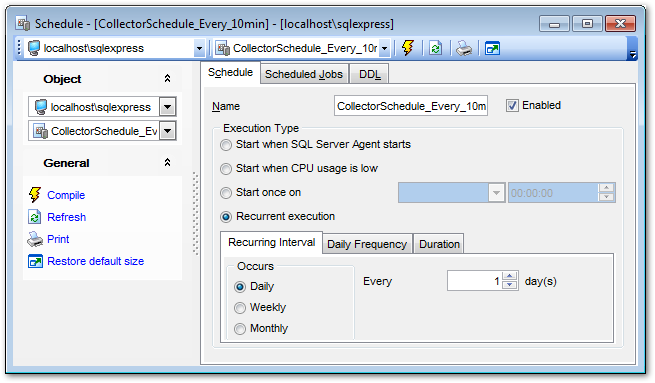This screenshot has width=655, height=383.
Task: Select Start when SQL Server Agent starts
Action: click(x=226, y=145)
